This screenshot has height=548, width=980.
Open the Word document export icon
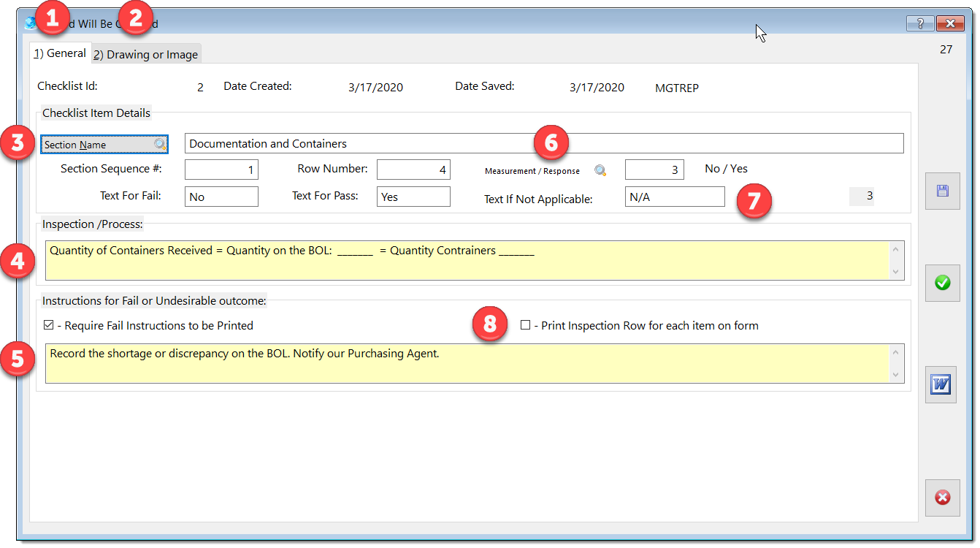[x=942, y=384]
